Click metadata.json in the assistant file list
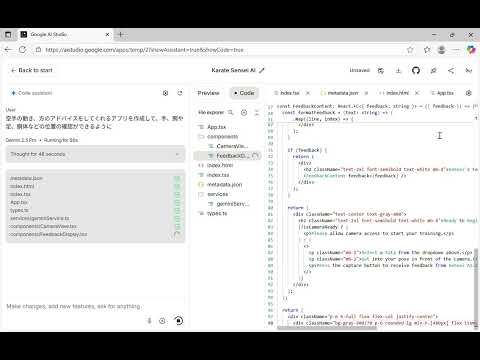480x360 pixels. pyautogui.click(x=26, y=178)
